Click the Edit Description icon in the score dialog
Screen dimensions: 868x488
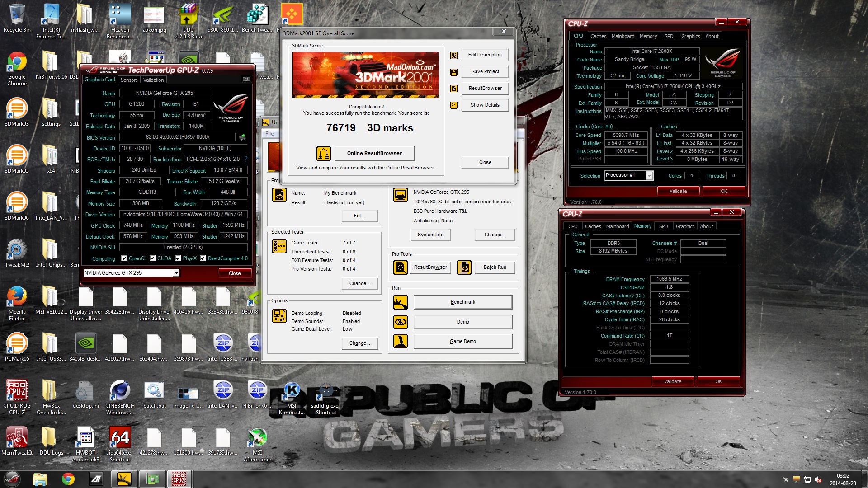(454, 56)
